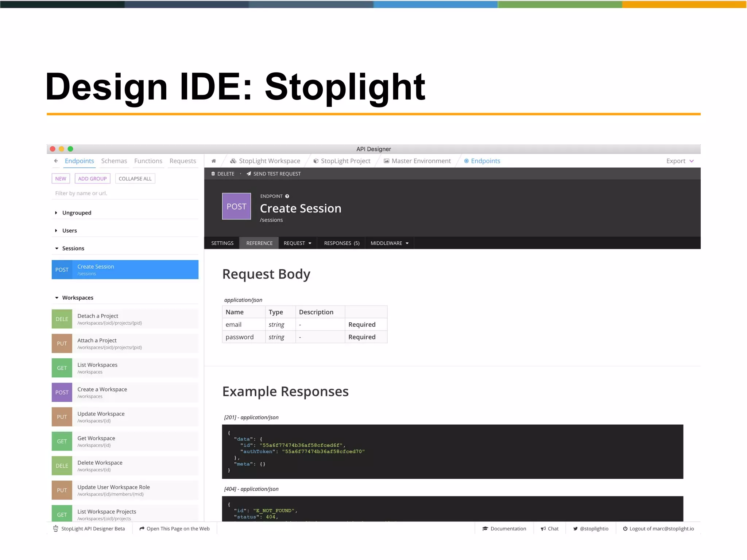Click the Documentation graduation cap icon
Viewport: 747px width, 560px height.
(x=485, y=529)
